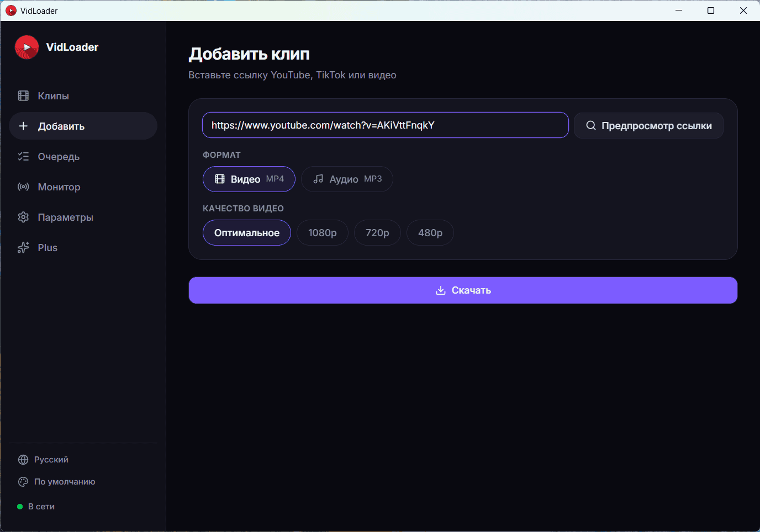The image size is (760, 532).
Task: Change theme via По умолчанию selector
Action: (83, 482)
